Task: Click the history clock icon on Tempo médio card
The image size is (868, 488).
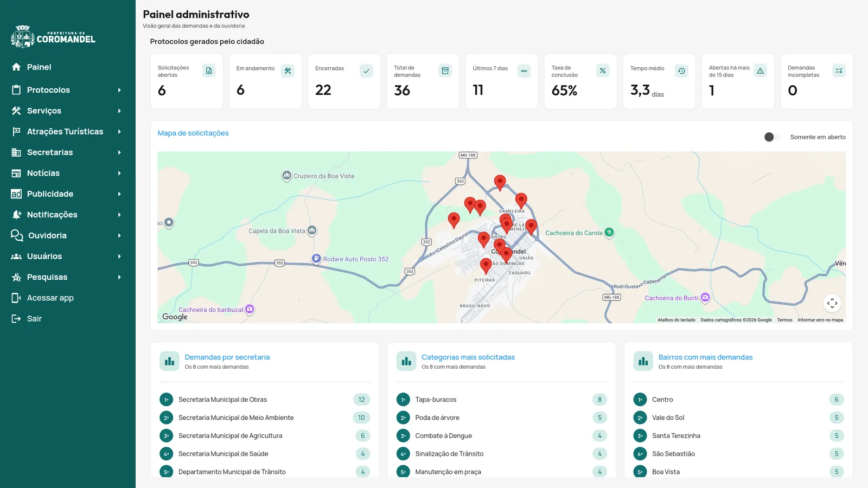Action: [681, 70]
